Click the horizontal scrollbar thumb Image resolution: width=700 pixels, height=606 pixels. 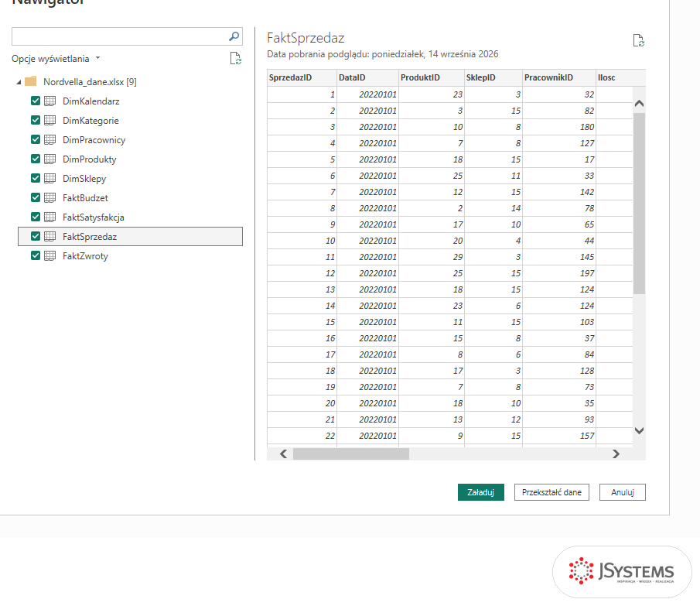pos(351,454)
